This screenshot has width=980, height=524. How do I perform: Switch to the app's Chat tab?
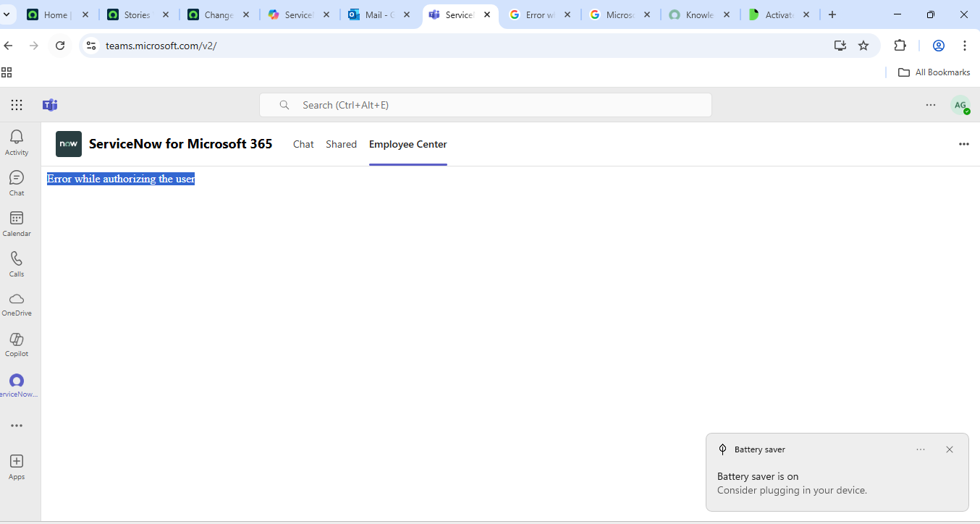click(x=303, y=144)
